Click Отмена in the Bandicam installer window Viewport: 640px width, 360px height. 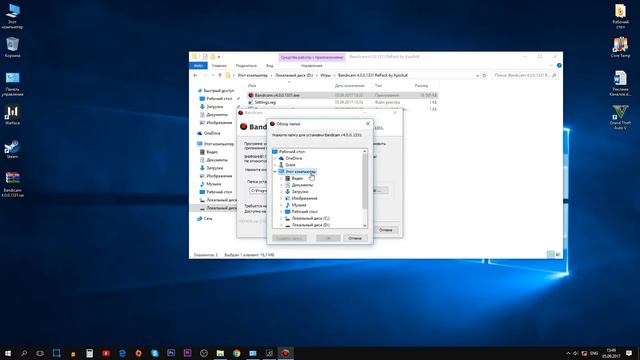coord(385,230)
